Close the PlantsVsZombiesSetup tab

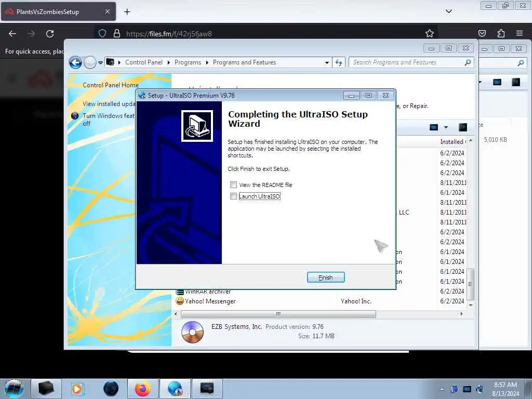point(108,11)
